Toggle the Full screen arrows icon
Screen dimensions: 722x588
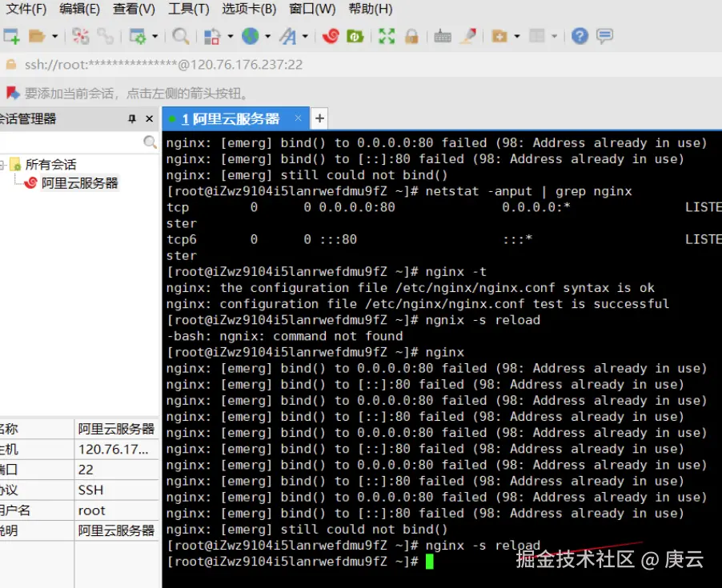coord(387,36)
